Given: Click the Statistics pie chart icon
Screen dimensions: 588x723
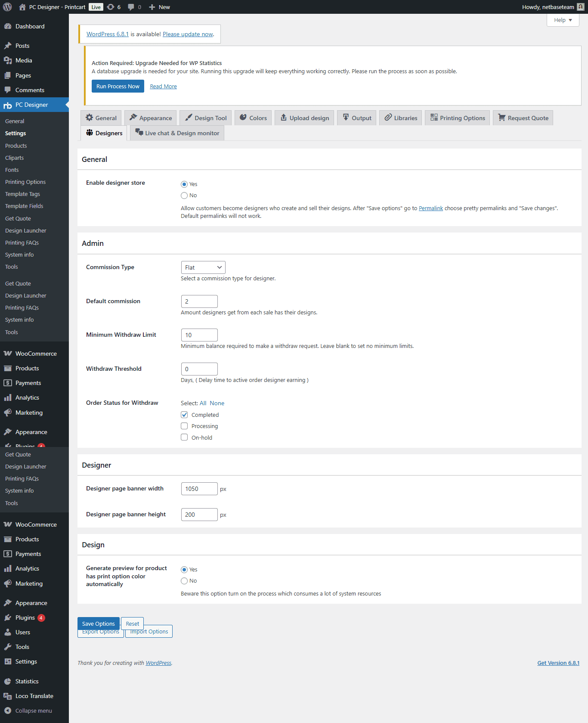Looking at the screenshot, I should click(8, 681).
